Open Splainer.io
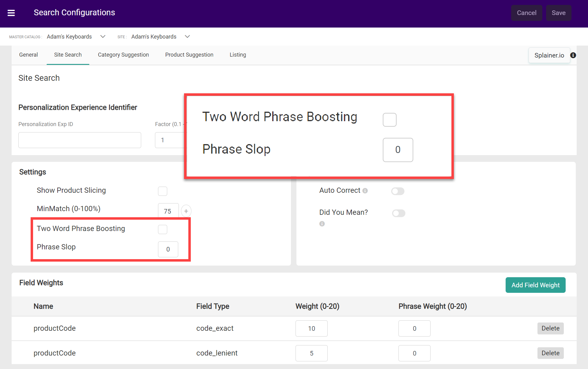The image size is (588, 369). click(549, 55)
